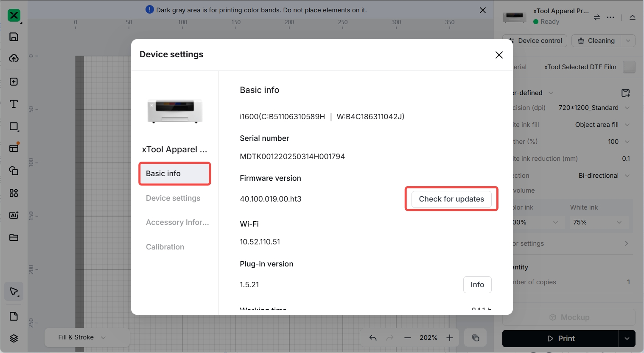Click the xTool logo icon
644x353 pixels.
click(x=14, y=15)
